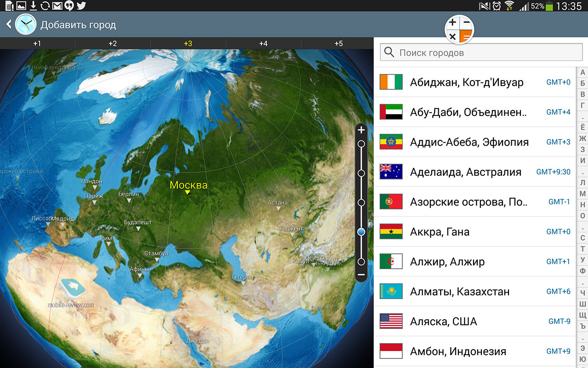Select the Будапешт city marker
This screenshot has height=368, width=588.
point(137,225)
